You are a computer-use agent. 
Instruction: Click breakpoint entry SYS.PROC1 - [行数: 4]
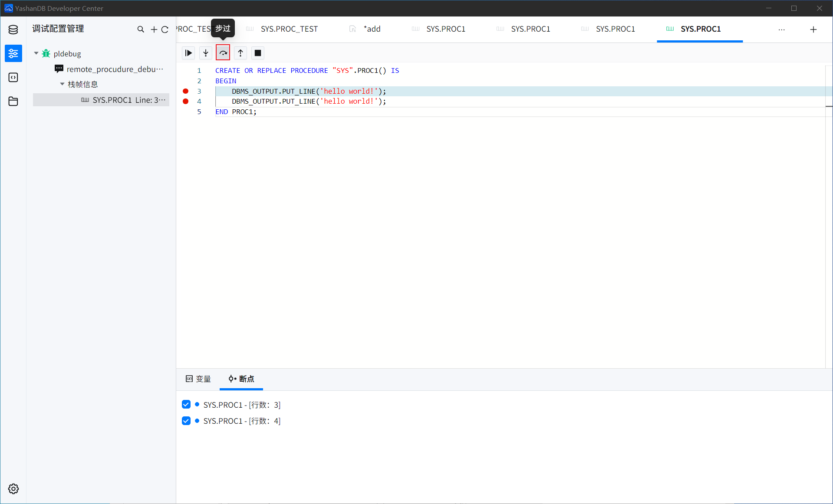[x=242, y=421]
